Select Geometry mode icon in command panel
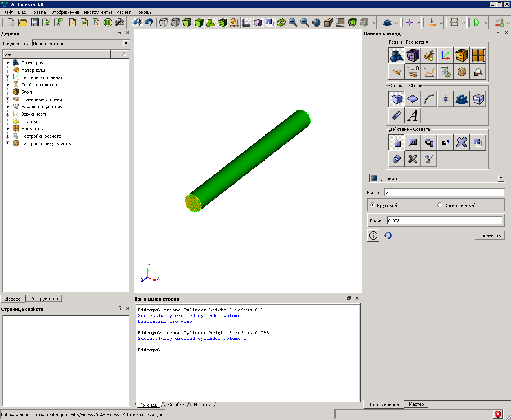The height and width of the screenshot is (420, 511). tap(396, 55)
